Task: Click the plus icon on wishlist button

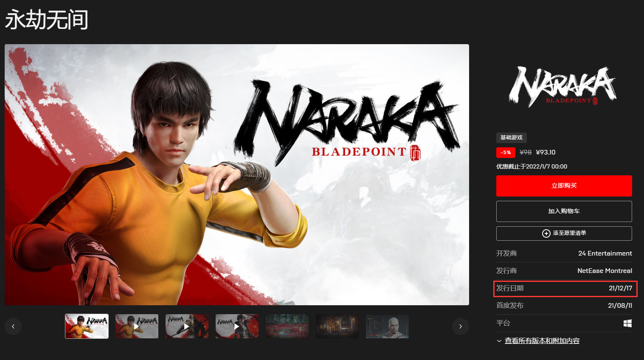Action: point(546,233)
